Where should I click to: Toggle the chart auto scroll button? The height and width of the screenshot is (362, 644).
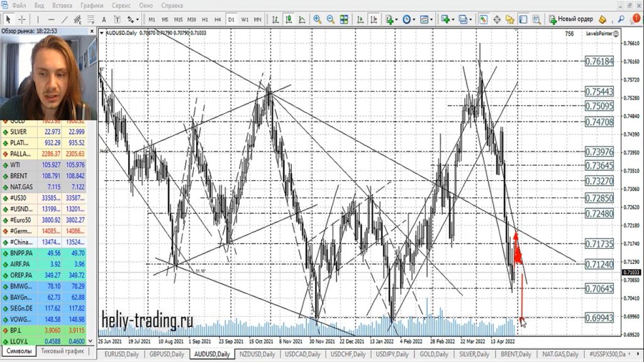click(x=358, y=19)
